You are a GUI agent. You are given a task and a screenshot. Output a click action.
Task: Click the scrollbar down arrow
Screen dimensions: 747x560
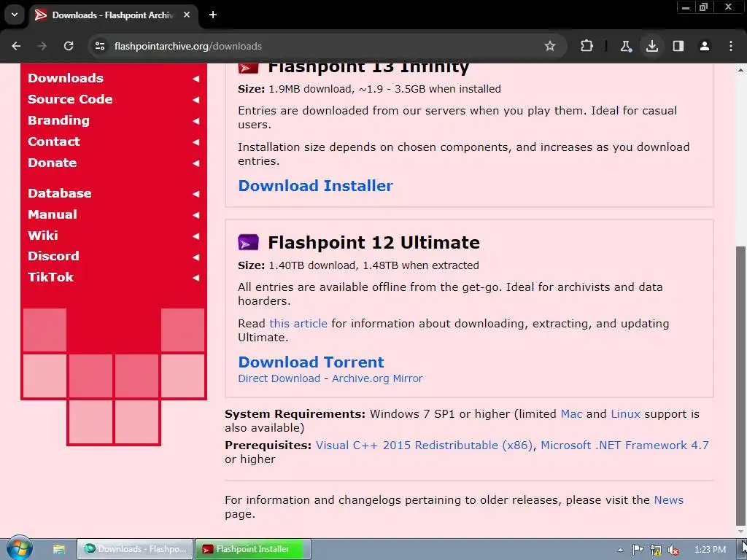741,531
